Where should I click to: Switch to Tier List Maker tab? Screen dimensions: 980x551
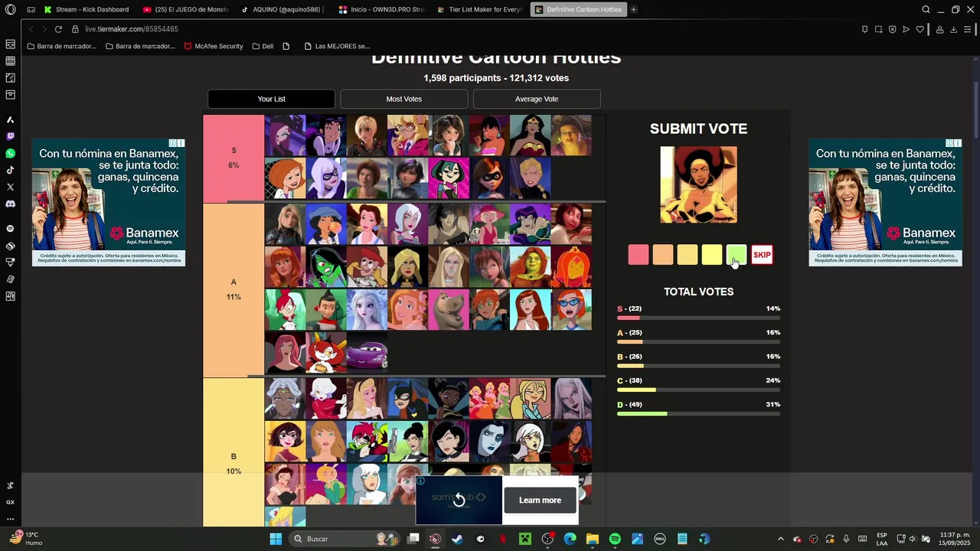pyautogui.click(x=479, y=10)
